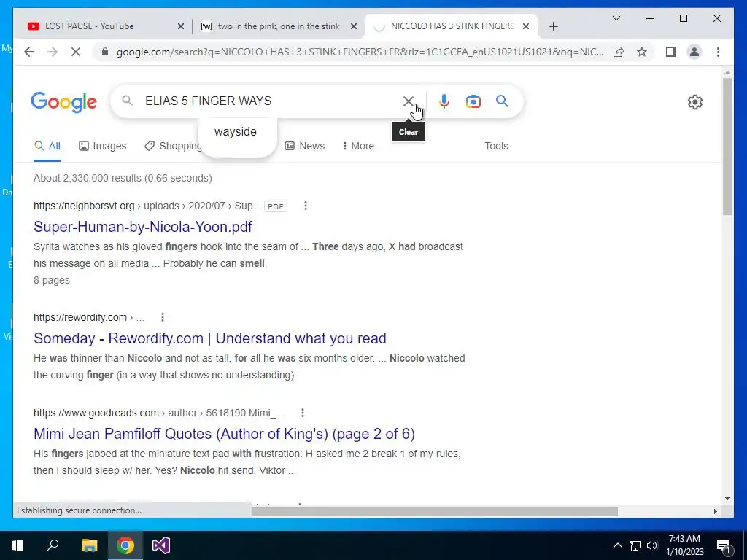Click the PDF badge on first result
Image resolution: width=747 pixels, height=560 pixels.
point(275,206)
